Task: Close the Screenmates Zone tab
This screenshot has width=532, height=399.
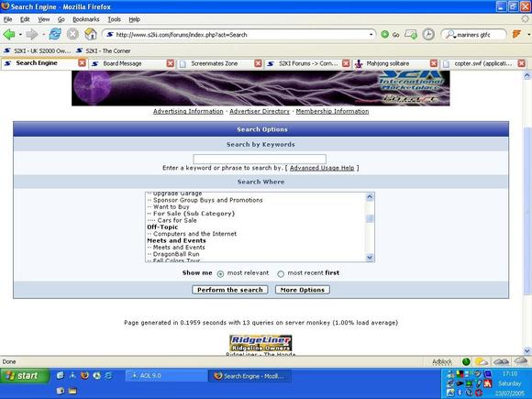Action: pos(258,63)
